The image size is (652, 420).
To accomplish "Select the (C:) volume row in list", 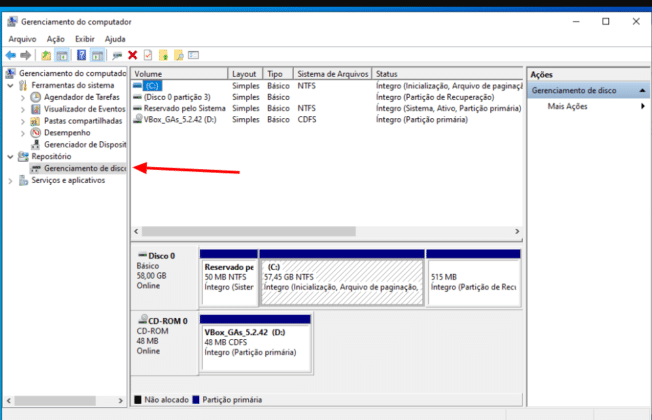I will click(x=152, y=86).
